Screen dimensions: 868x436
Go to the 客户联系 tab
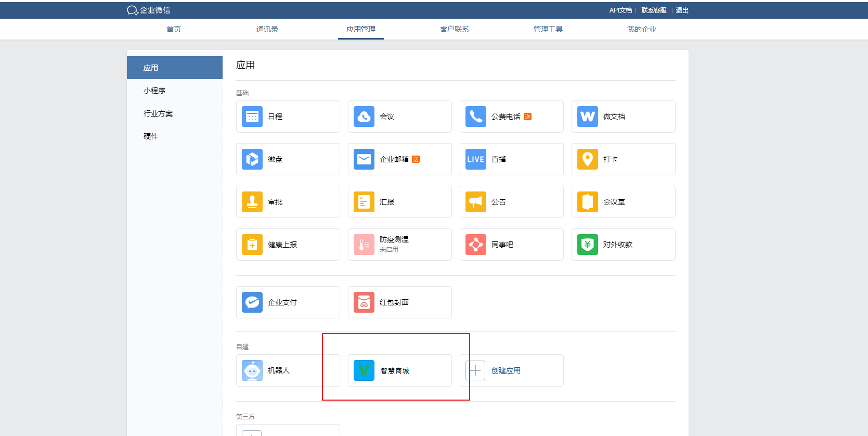click(x=455, y=29)
